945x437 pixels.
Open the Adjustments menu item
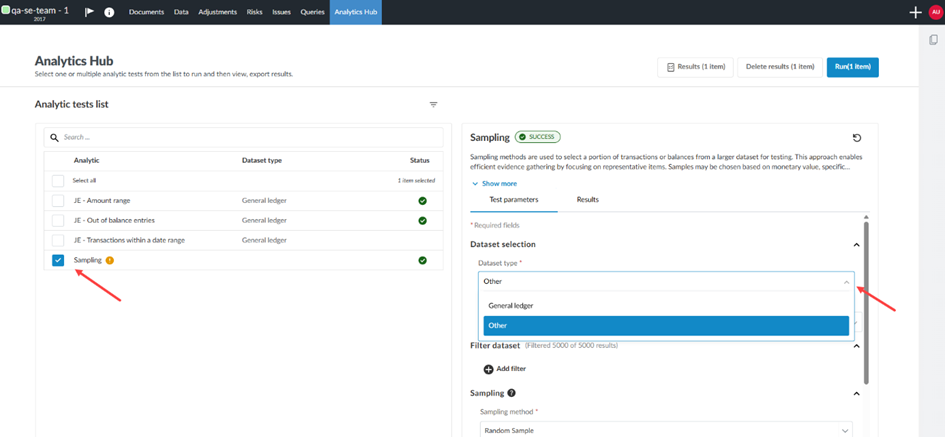pos(217,12)
